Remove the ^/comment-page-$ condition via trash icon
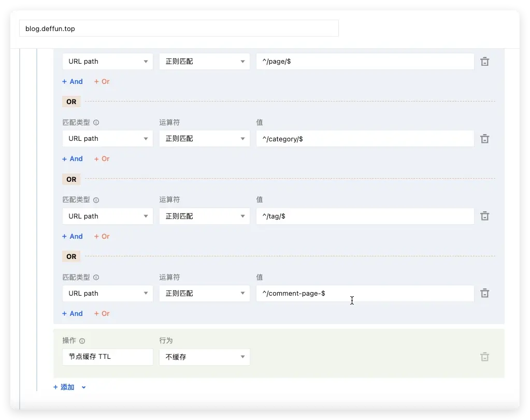This screenshot has width=530, height=420. [x=484, y=293]
